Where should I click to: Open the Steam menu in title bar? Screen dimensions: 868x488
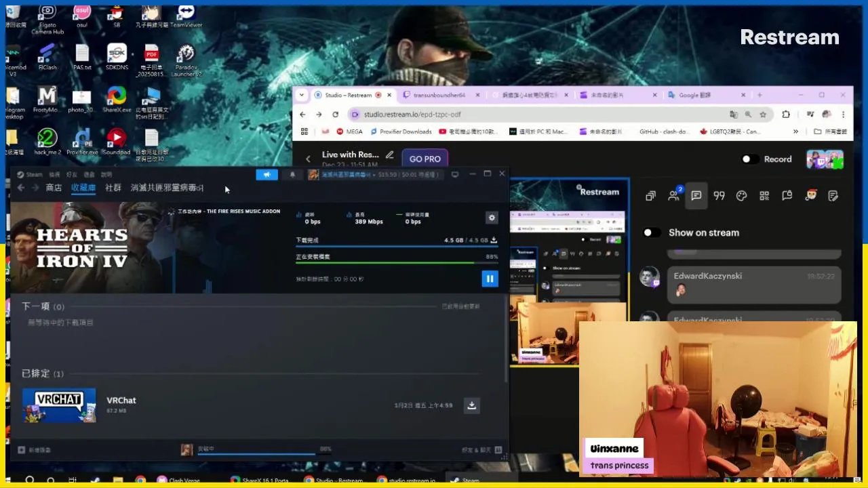[x=30, y=174]
